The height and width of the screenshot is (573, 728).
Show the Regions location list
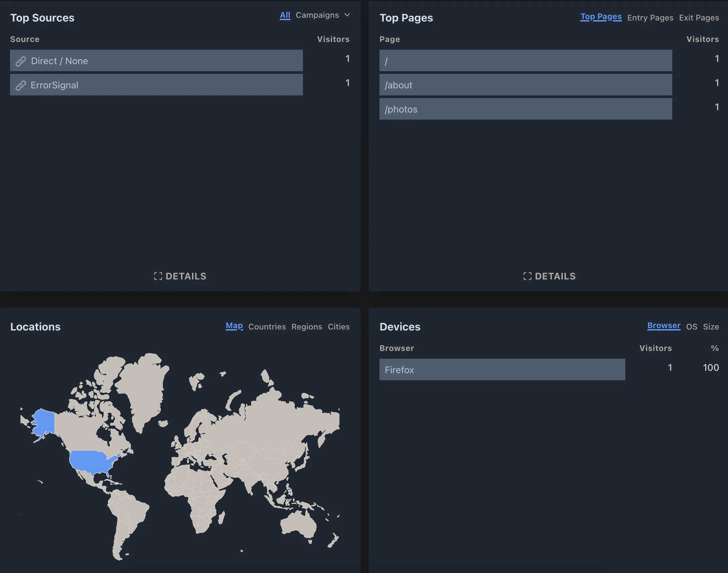[307, 326]
